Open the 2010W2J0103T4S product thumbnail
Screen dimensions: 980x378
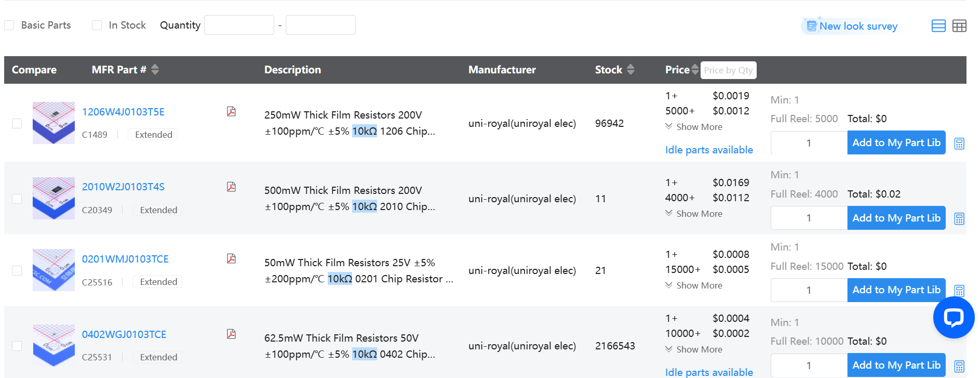(53, 198)
